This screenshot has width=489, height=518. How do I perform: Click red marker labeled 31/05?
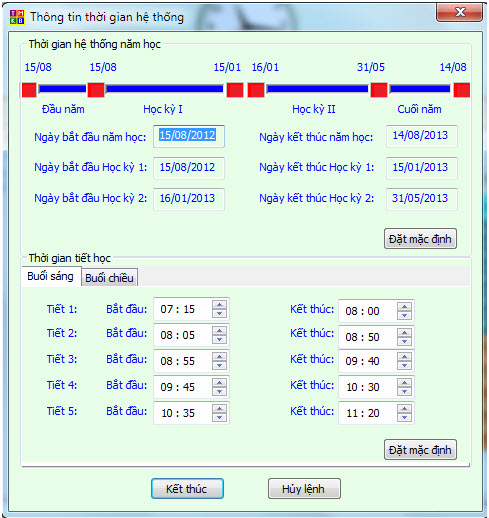click(379, 90)
